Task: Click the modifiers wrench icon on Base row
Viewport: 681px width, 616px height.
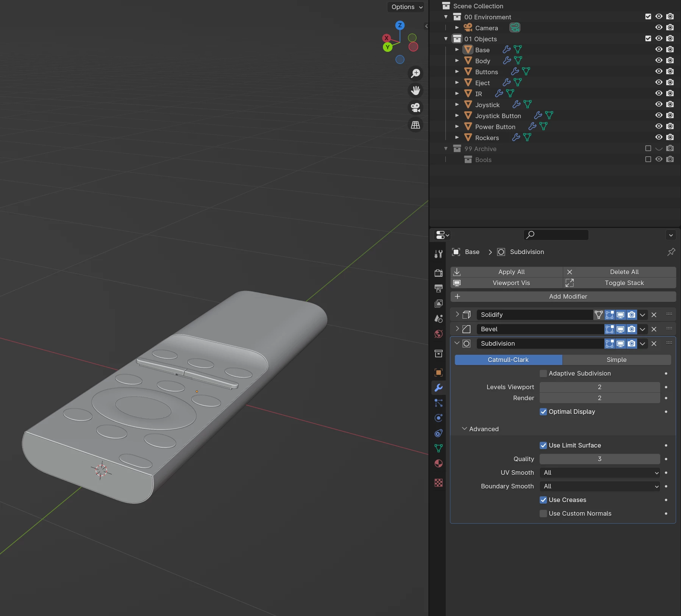Action: (x=507, y=50)
